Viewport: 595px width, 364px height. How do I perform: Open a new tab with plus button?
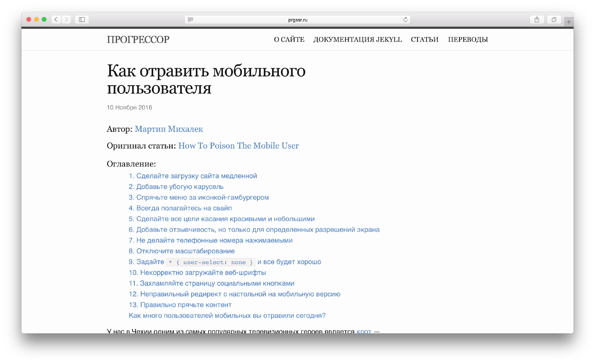(x=569, y=22)
